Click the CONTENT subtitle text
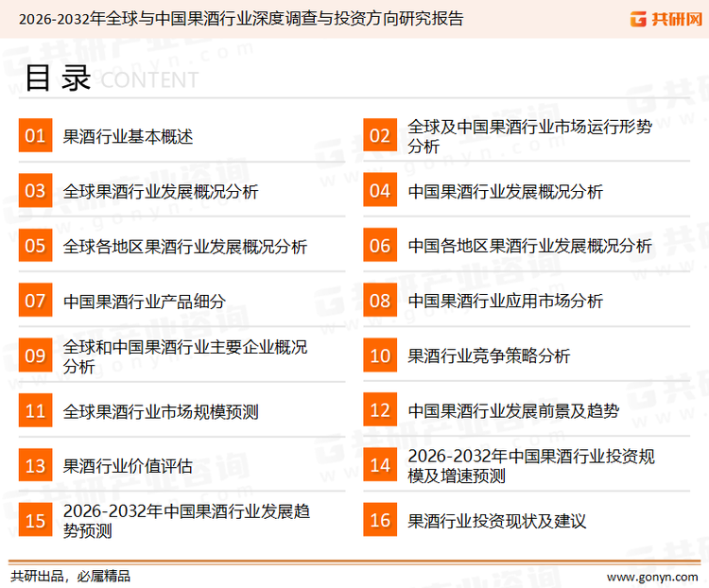 click(x=149, y=80)
